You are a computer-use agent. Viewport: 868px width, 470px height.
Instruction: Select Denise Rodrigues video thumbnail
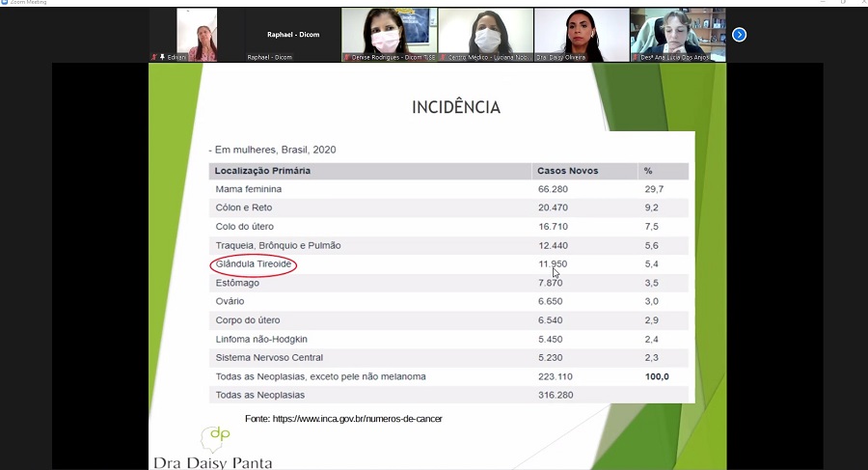pyautogui.click(x=388, y=34)
